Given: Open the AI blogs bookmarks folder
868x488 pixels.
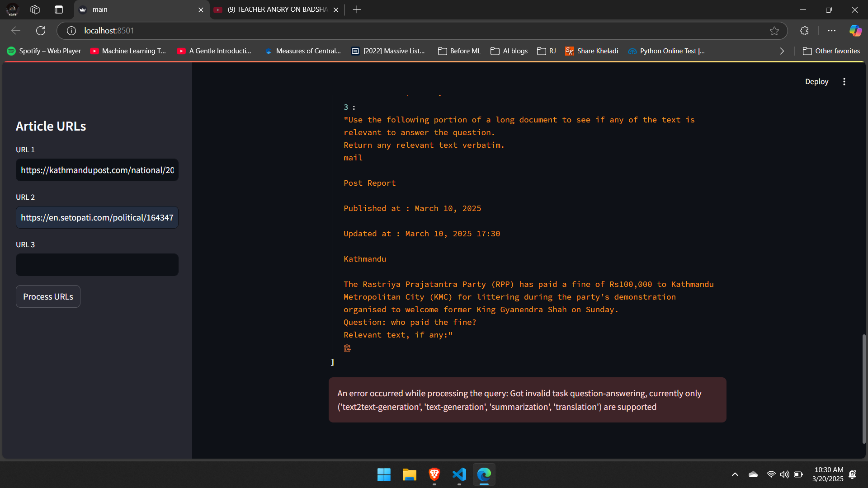Looking at the screenshot, I should (509, 51).
